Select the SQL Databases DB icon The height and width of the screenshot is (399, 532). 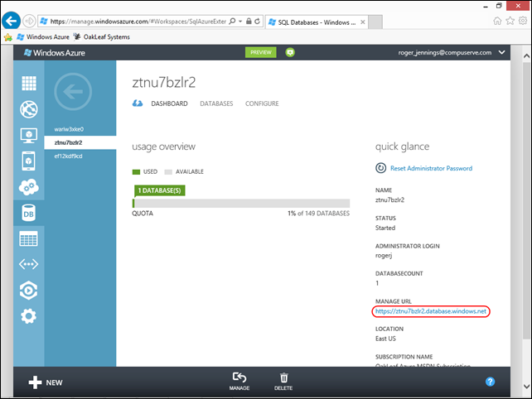(29, 213)
